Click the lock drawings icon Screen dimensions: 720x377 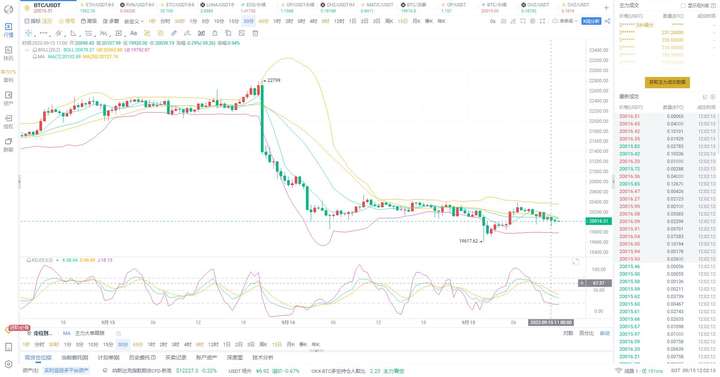pyautogui.click(x=214, y=33)
